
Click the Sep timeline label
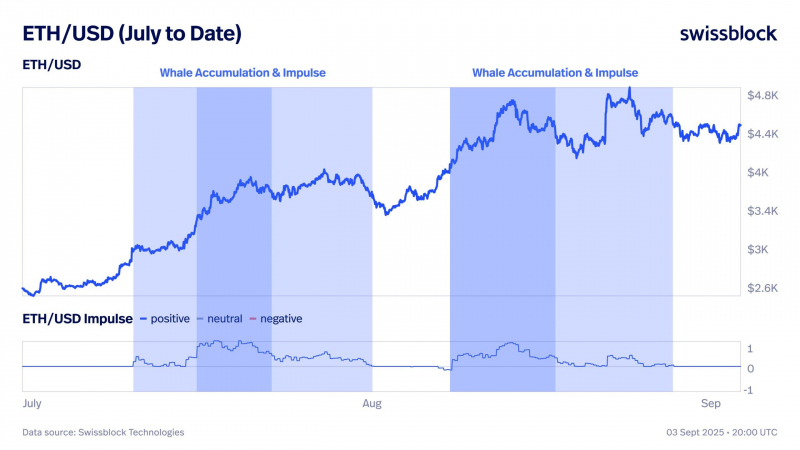(710, 404)
